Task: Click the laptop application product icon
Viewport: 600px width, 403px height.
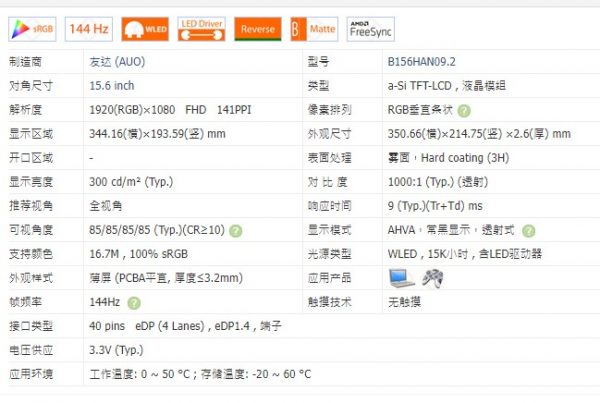Action: tap(401, 277)
